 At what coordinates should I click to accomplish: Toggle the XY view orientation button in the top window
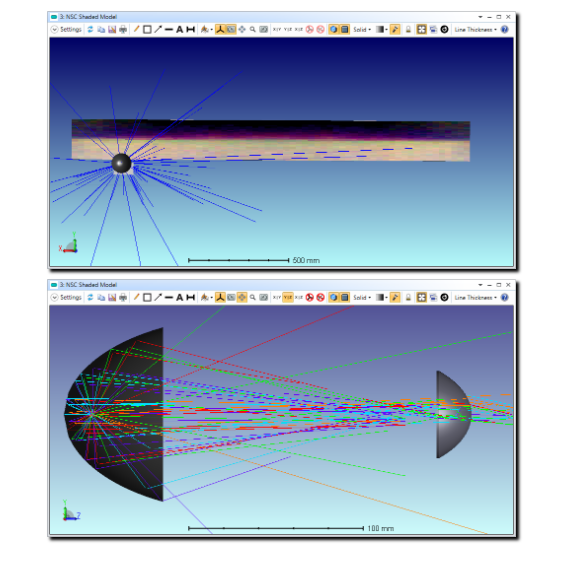click(277, 29)
